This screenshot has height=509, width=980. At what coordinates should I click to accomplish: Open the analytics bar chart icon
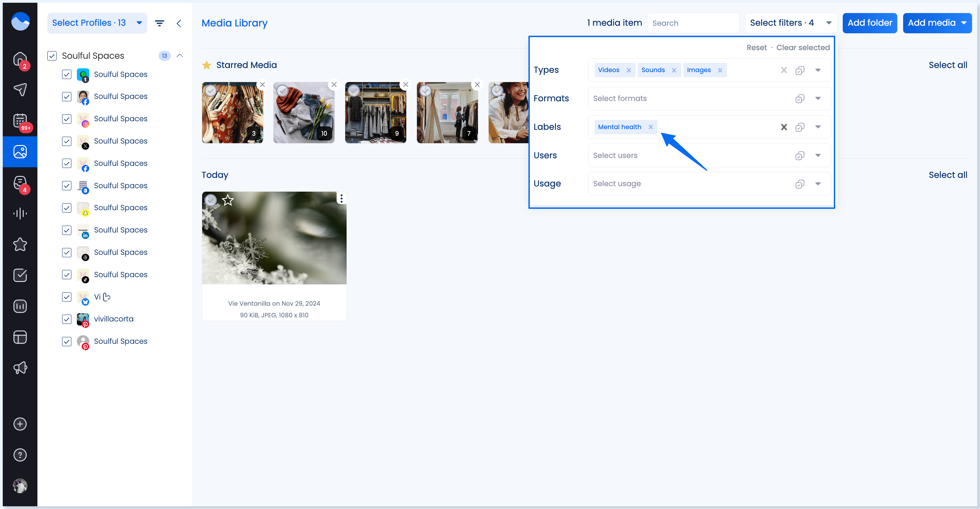[20, 306]
